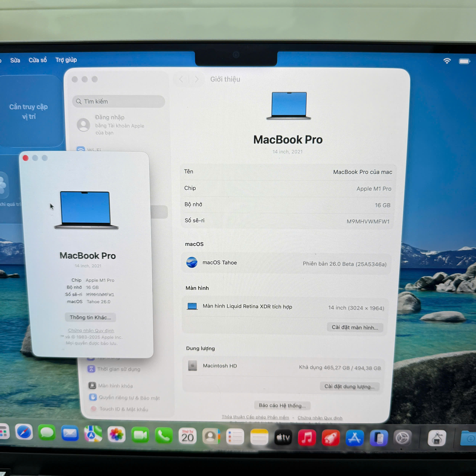This screenshot has height=476, width=476.
Task: Open Safari from the dock
Action: pyautogui.click(x=24, y=432)
